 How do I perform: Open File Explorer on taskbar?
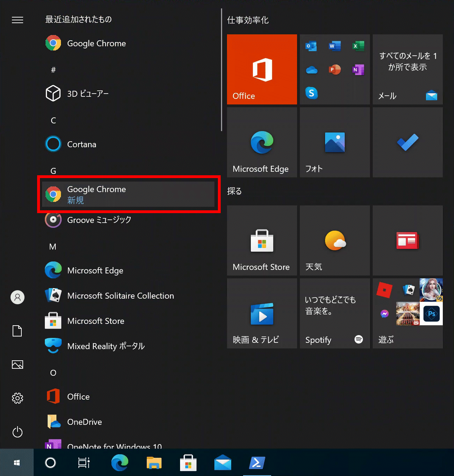[154, 463]
